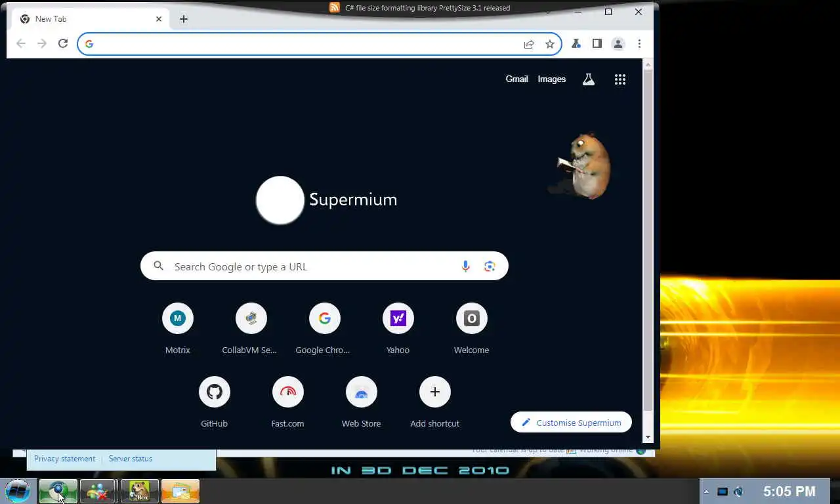
Task: Click the 5:05 PM clock
Action: point(789,491)
